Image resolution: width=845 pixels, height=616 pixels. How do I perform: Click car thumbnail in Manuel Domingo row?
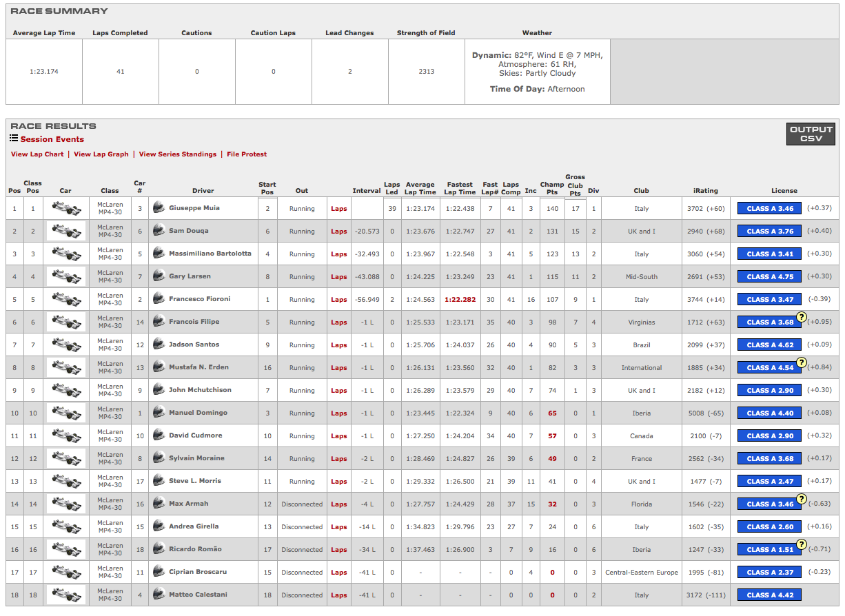pos(66,413)
